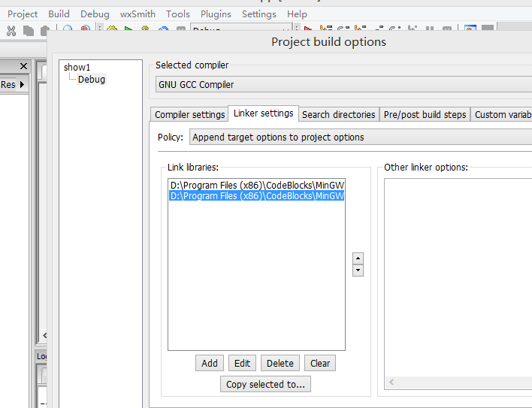Move selected library down with arrow button
Screen dimensions: 532x408
[x=358, y=270]
